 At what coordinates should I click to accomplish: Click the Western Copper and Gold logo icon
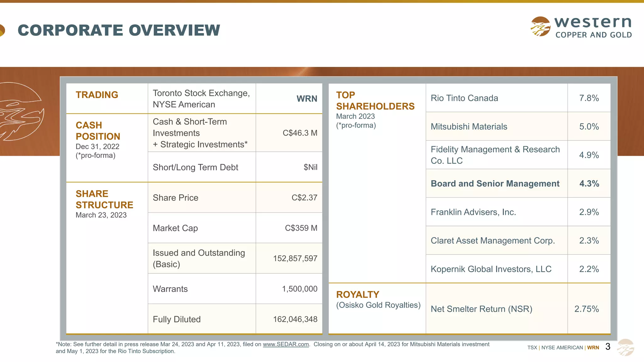click(541, 26)
